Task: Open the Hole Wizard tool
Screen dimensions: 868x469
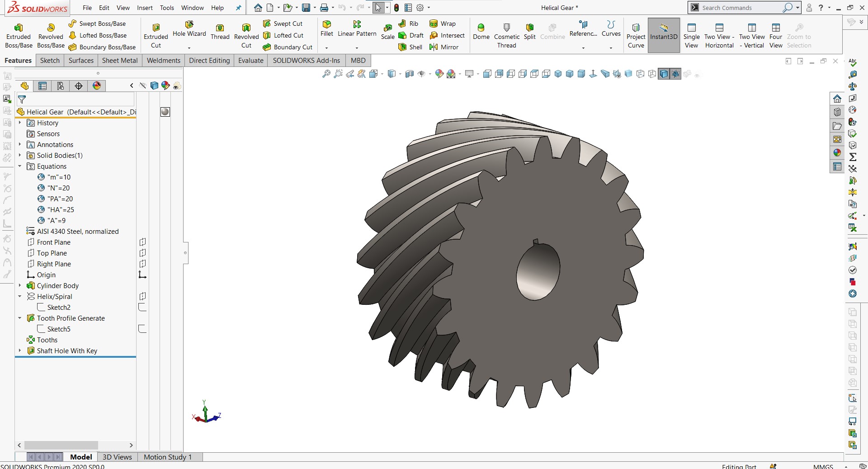Action: point(189,29)
